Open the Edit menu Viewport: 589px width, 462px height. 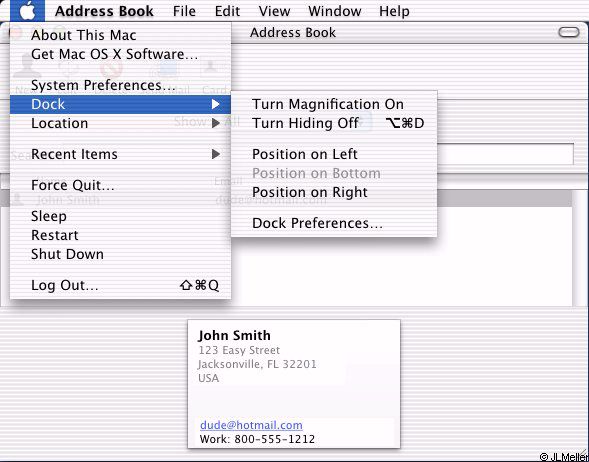tap(227, 11)
